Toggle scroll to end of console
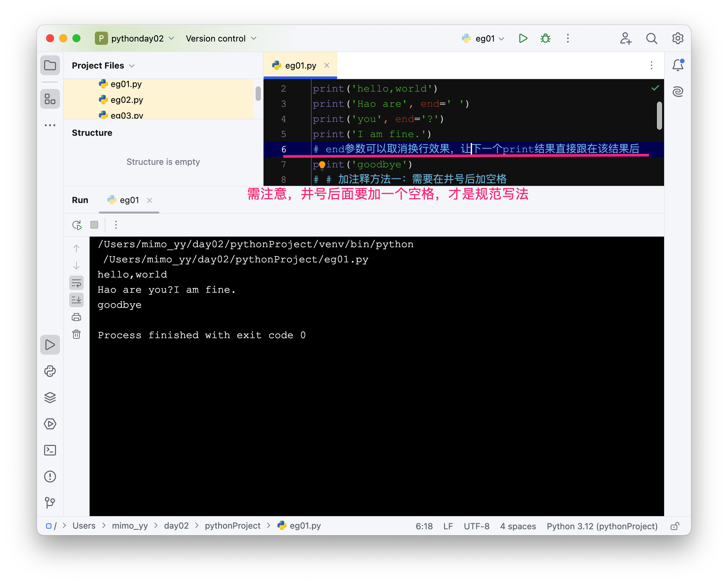 (x=77, y=300)
